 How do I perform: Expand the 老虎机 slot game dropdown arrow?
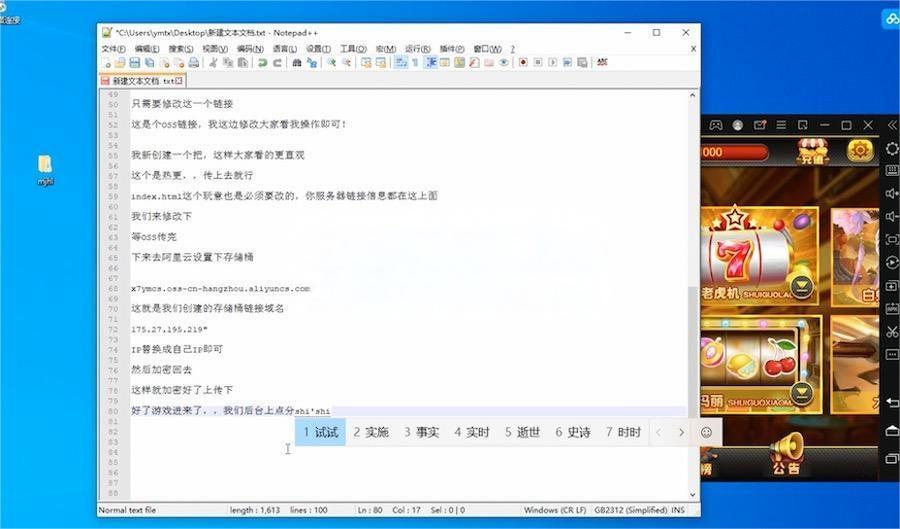[x=801, y=289]
